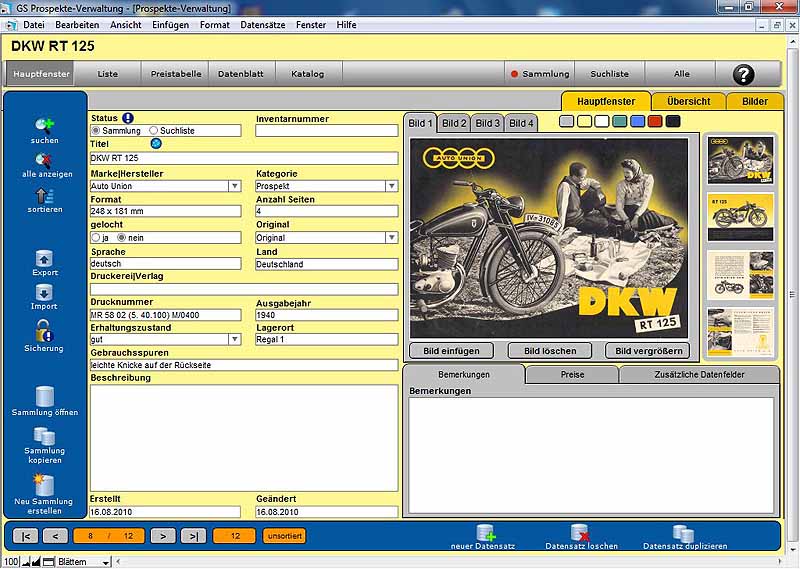The image size is (800, 569).
Task: Jump to last record button
Action: [x=194, y=536]
